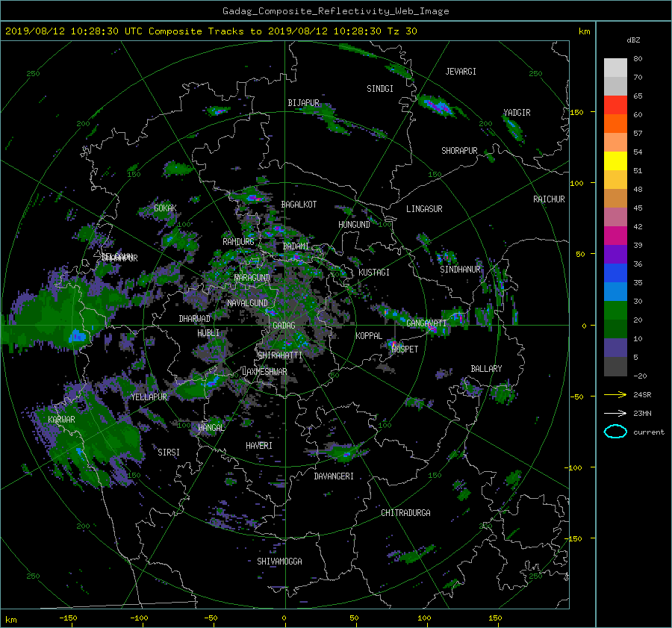Click the SINDHANUR city label

tap(460, 270)
